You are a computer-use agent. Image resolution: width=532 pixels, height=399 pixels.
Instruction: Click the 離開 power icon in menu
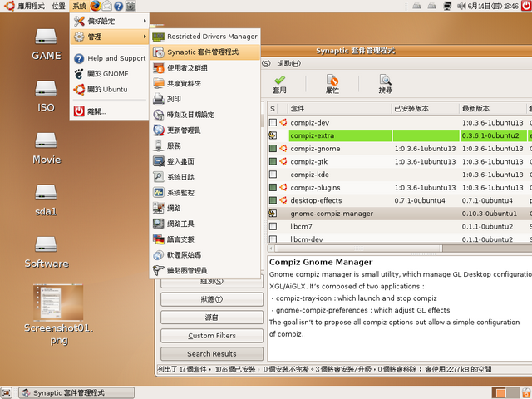[79, 111]
